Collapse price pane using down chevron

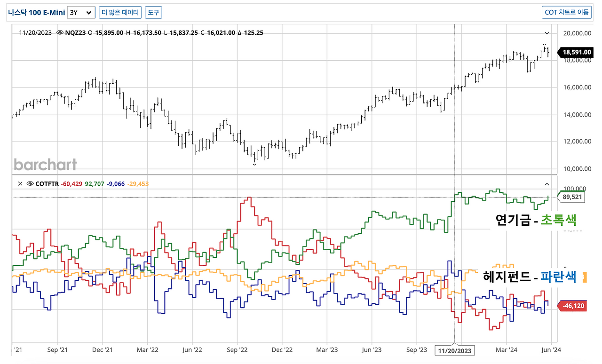pyautogui.click(x=547, y=33)
